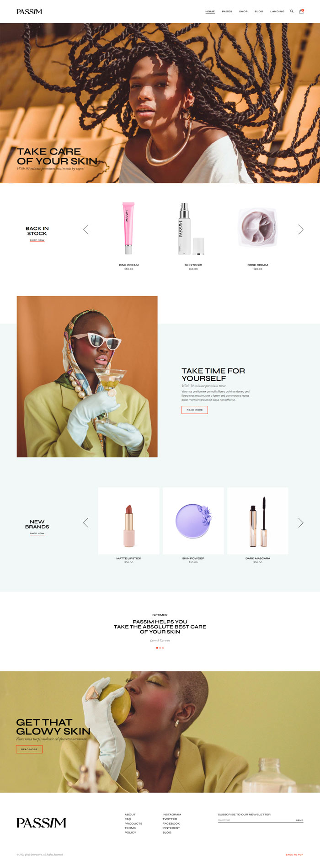The height and width of the screenshot is (868, 320).
Task: Click Read More under Take Time For Yourself
Action: pos(195,410)
